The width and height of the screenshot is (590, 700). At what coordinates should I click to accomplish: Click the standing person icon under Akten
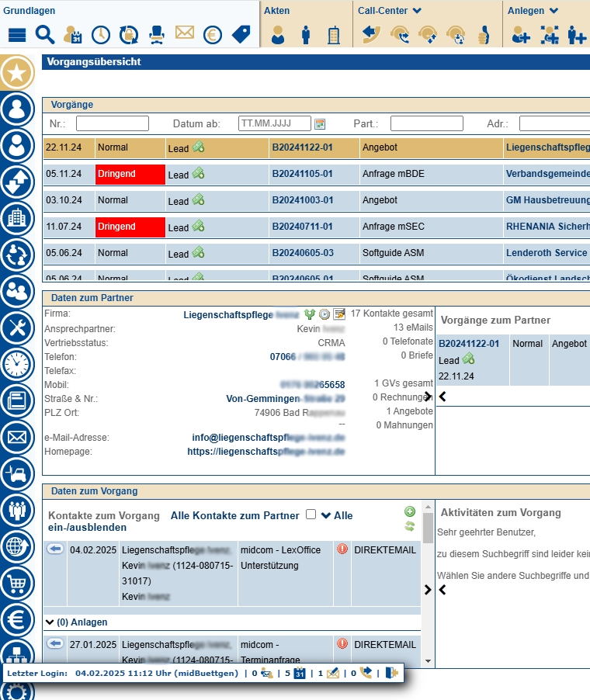(x=306, y=35)
